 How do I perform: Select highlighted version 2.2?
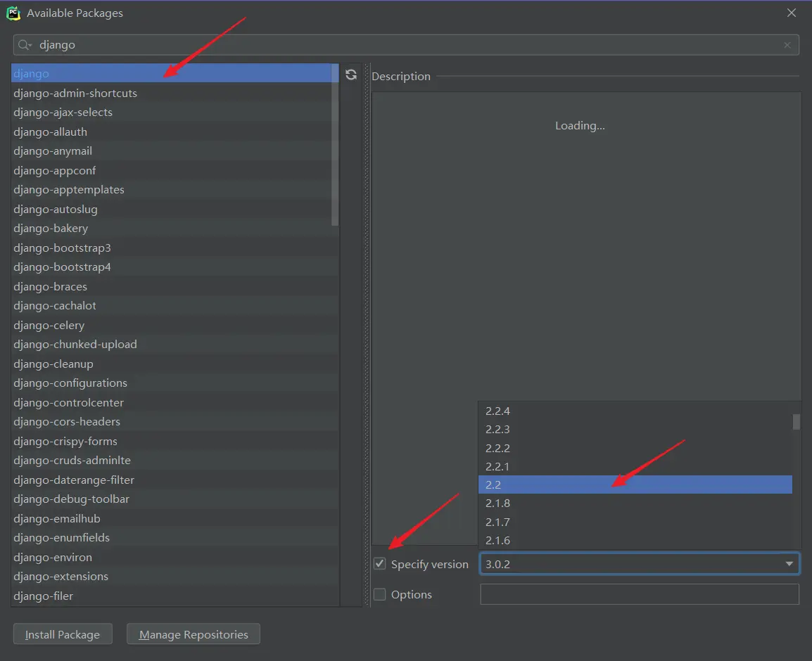click(635, 484)
